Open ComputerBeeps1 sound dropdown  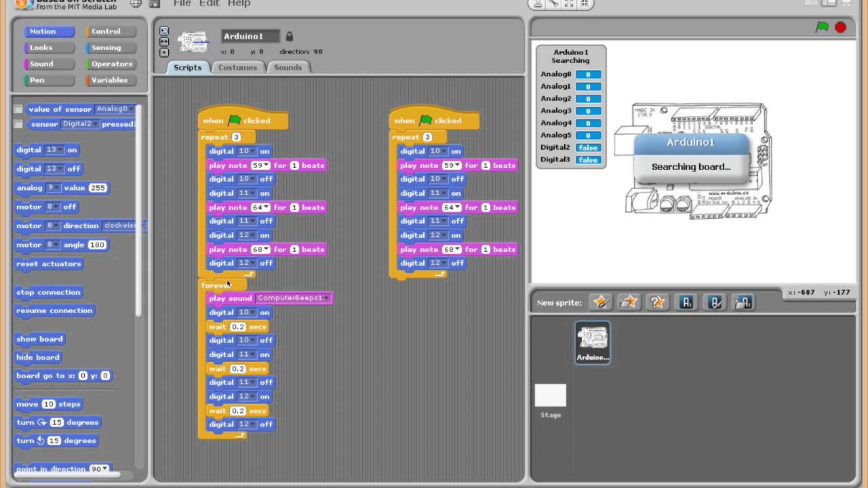pos(293,298)
